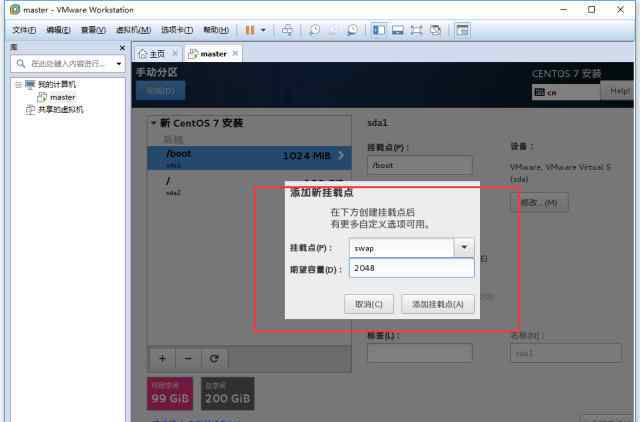Open the 虚拟机(M) menu
The width and height of the screenshot is (640, 422).
[x=133, y=30]
